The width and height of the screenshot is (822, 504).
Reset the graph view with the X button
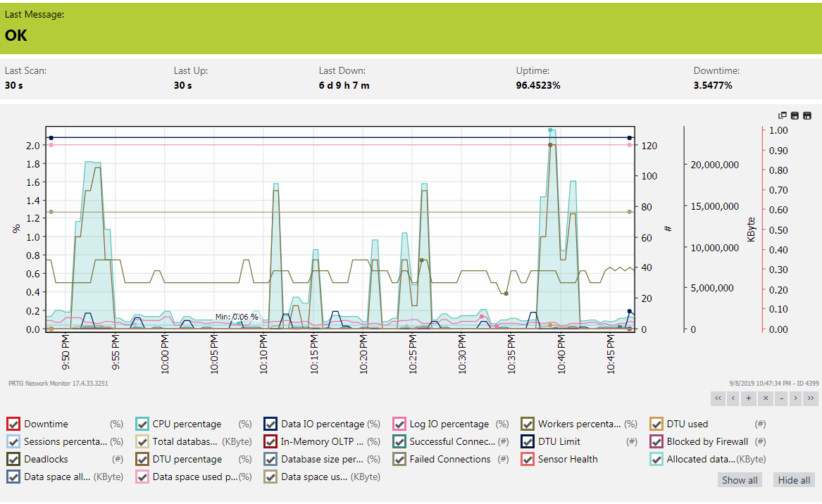pos(765,398)
